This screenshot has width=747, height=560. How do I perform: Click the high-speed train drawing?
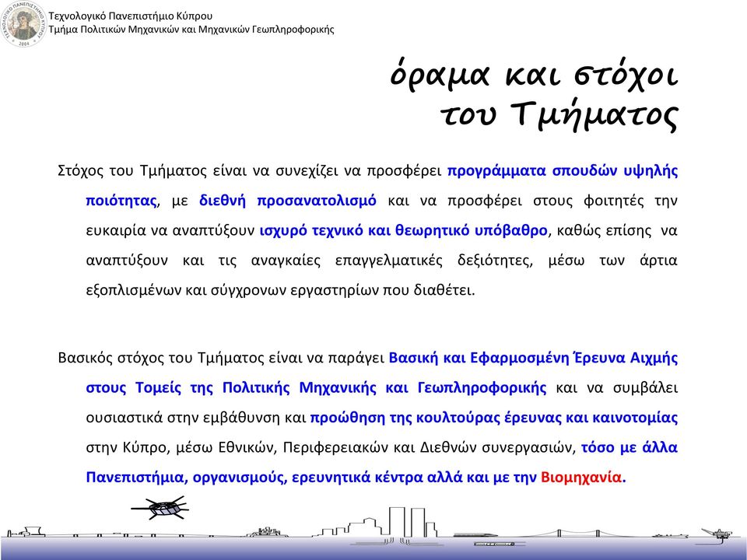(x=477, y=535)
